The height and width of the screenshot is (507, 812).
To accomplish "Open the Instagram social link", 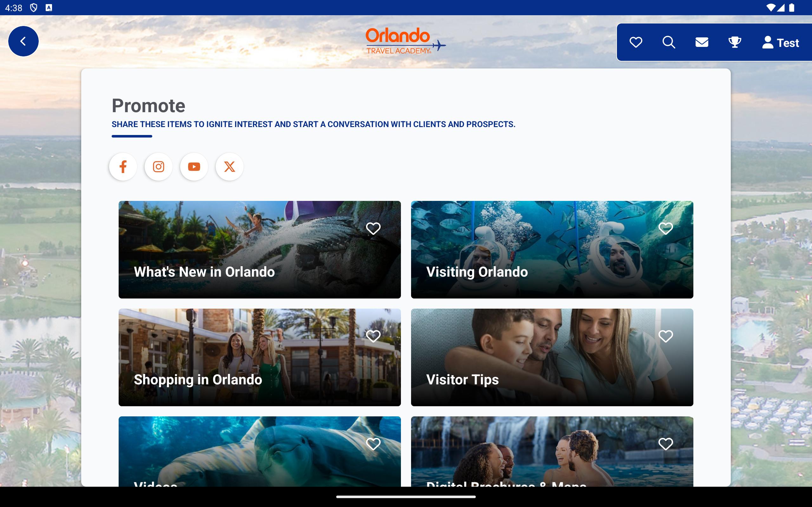I will [x=158, y=167].
